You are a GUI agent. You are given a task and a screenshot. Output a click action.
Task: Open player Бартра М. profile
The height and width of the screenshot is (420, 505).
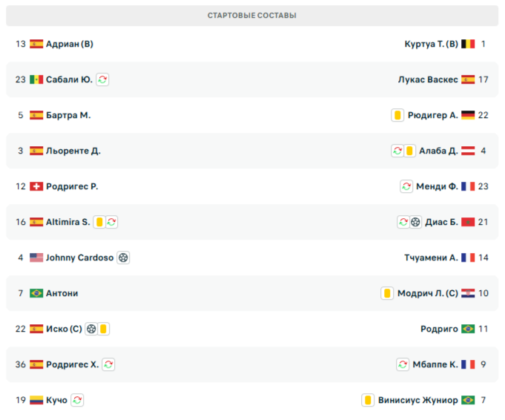point(68,115)
